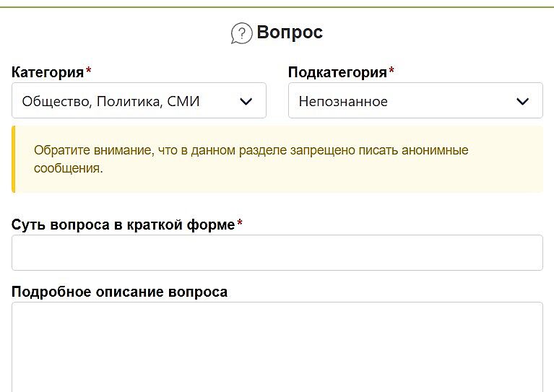Click the "Подробное описание вопроса" label

click(x=119, y=292)
